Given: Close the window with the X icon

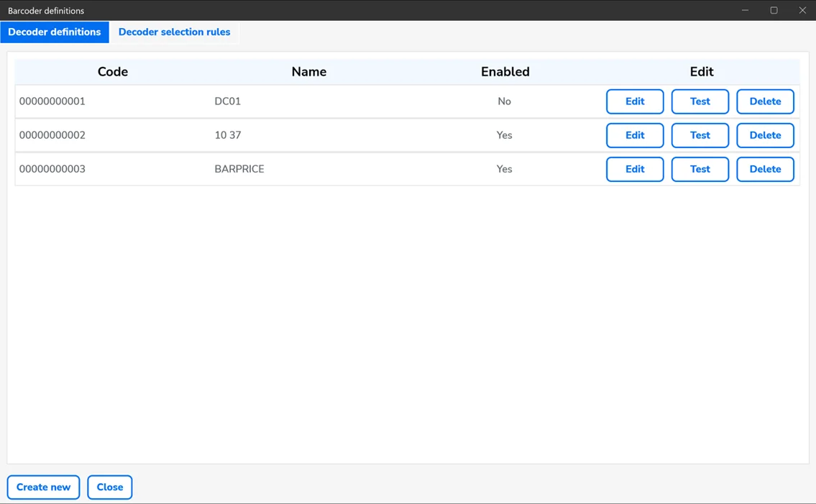Looking at the screenshot, I should (x=802, y=10).
